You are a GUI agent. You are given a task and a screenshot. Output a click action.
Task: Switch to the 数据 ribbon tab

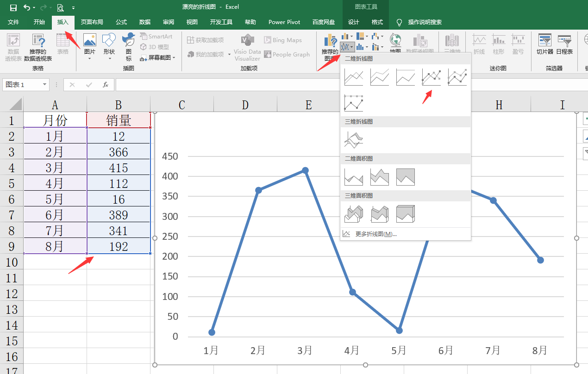coord(145,22)
